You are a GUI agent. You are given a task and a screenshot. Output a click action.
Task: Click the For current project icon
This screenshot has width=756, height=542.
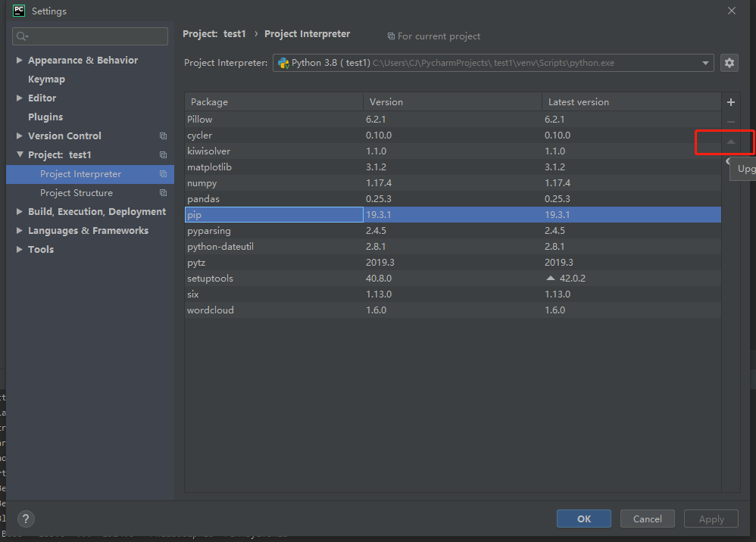391,36
